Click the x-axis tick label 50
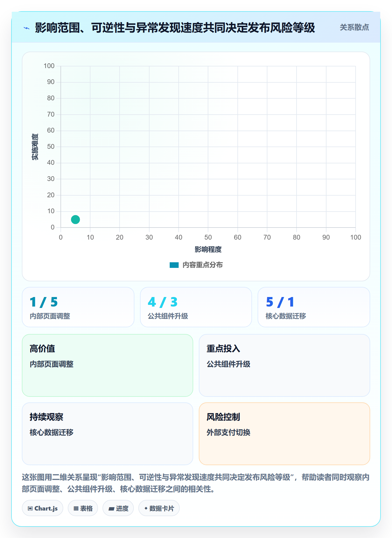Viewport: 392px width, 538px height. pos(208,237)
